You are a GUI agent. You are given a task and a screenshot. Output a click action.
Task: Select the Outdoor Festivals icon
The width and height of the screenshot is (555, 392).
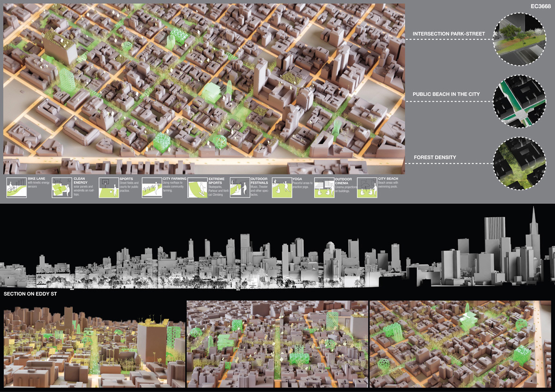click(x=240, y=188)
